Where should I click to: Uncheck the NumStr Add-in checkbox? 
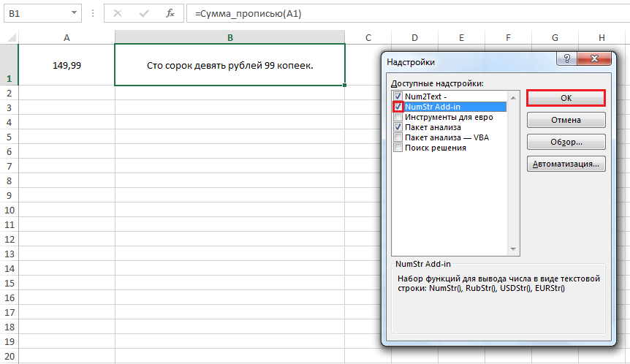pos(398,107)
